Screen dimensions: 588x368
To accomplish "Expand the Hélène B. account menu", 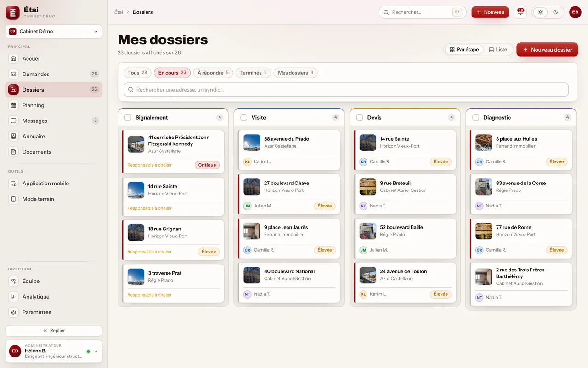I will [54, 351].
